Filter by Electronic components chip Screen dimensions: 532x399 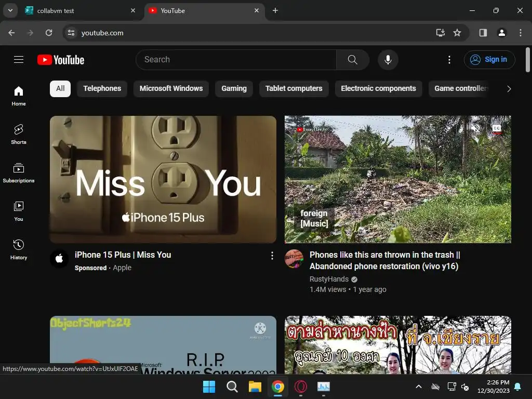pyautogui.click(x=378, y=89)
